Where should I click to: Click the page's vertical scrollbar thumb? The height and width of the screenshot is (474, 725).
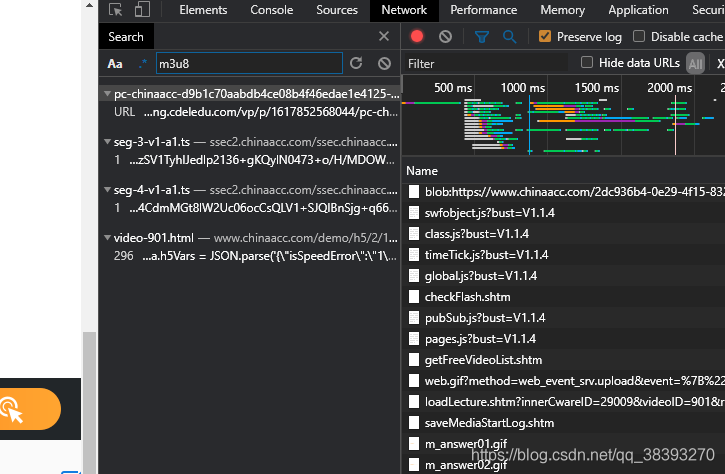pyautogui.click(x=90, y=401)
